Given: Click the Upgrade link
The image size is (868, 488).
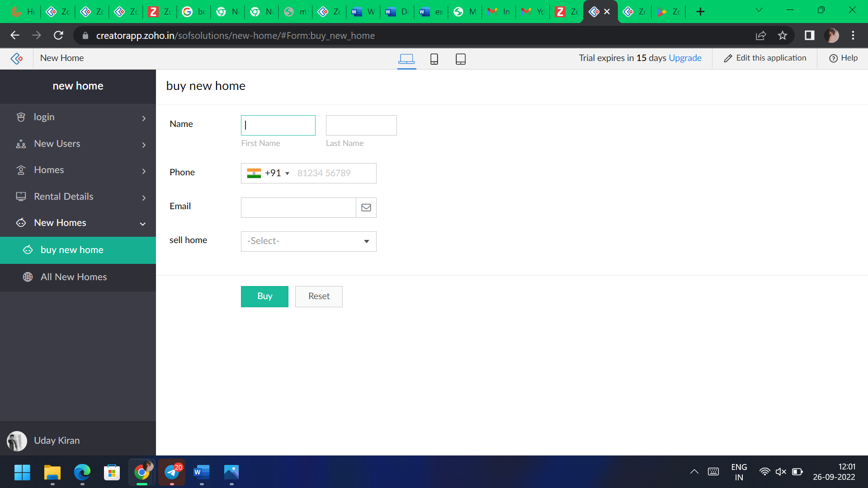Looking at the screenshot, I should [685, 58].
